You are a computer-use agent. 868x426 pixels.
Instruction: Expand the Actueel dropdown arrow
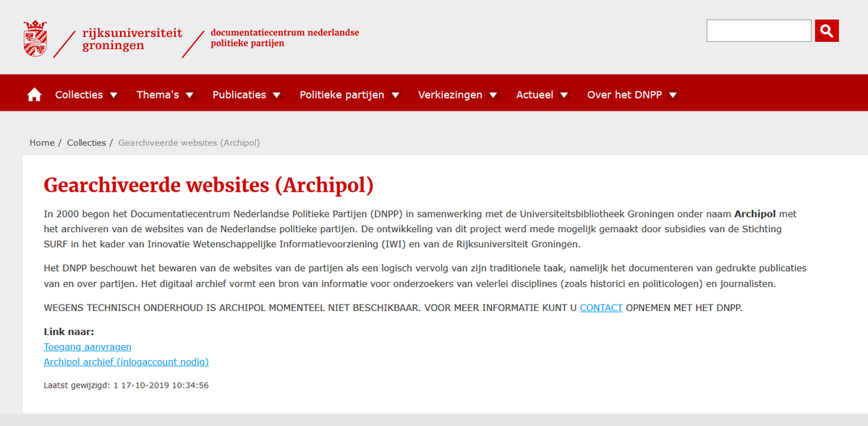(564, 95)
